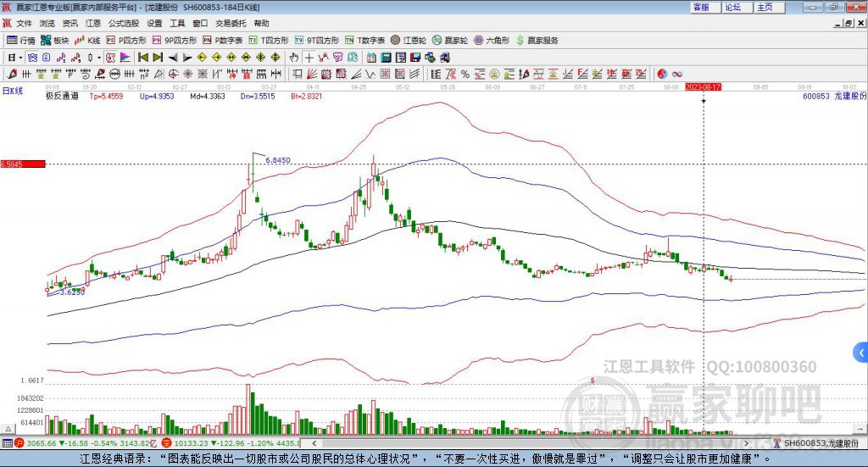Screen dimensions: 868x467
Task: Open the 帮助 menu
Action: (x=261, y=23)
